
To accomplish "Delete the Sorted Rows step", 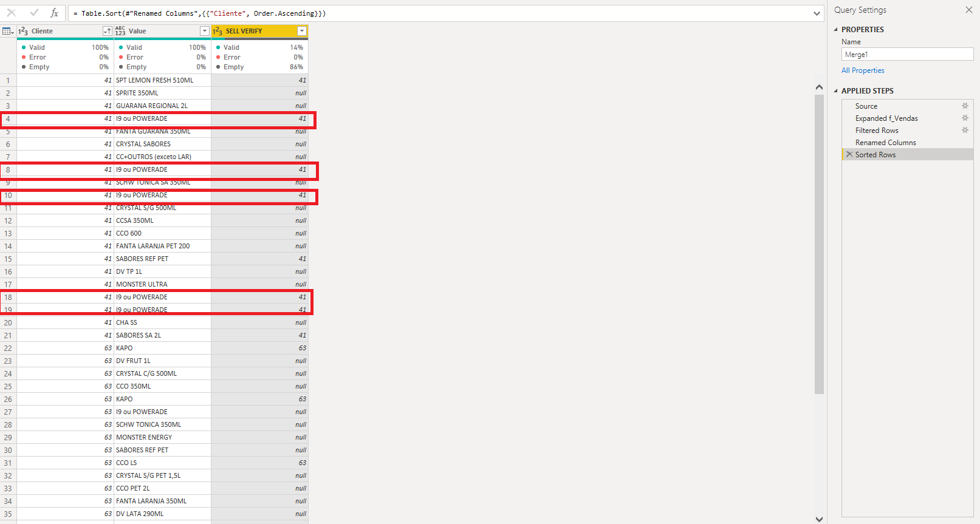I will (x=849, y=154).
